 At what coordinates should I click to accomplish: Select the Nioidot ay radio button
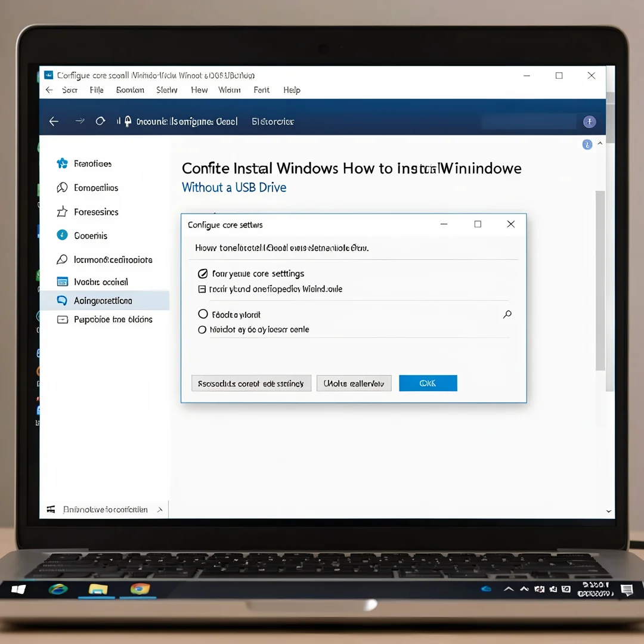(x=202, y=329)
